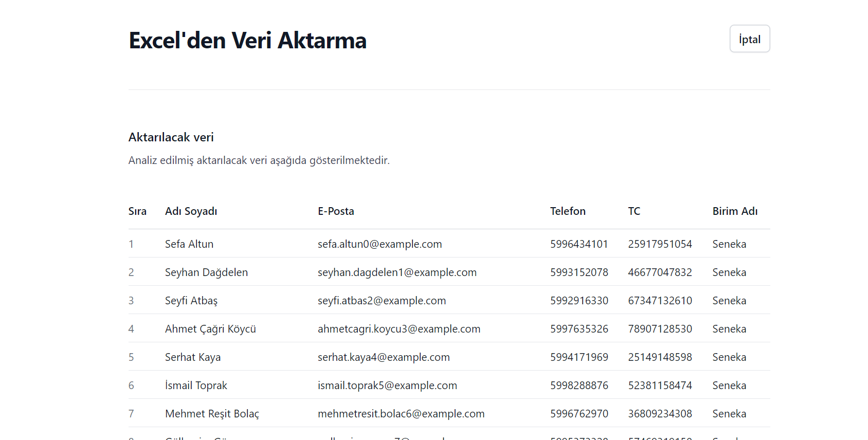The height and width of the screenshot is (440, 868).
Task: Click the TC column header
Action: [x=634, y=211]
